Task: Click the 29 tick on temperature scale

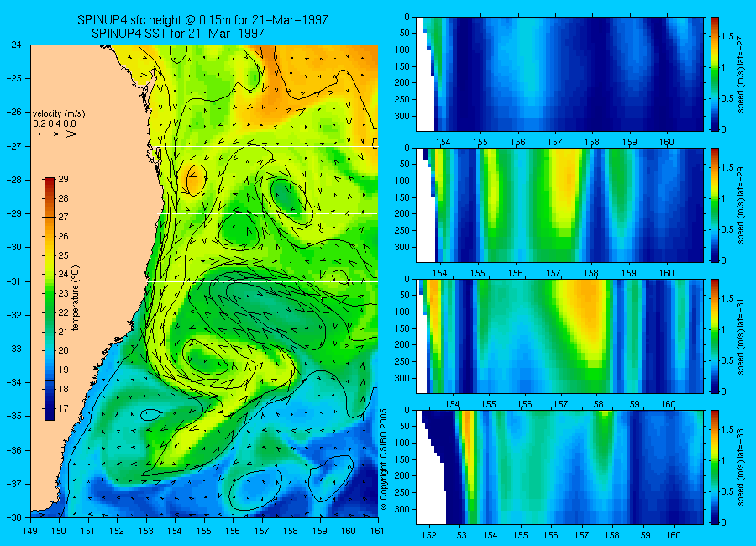Action: 63,180
